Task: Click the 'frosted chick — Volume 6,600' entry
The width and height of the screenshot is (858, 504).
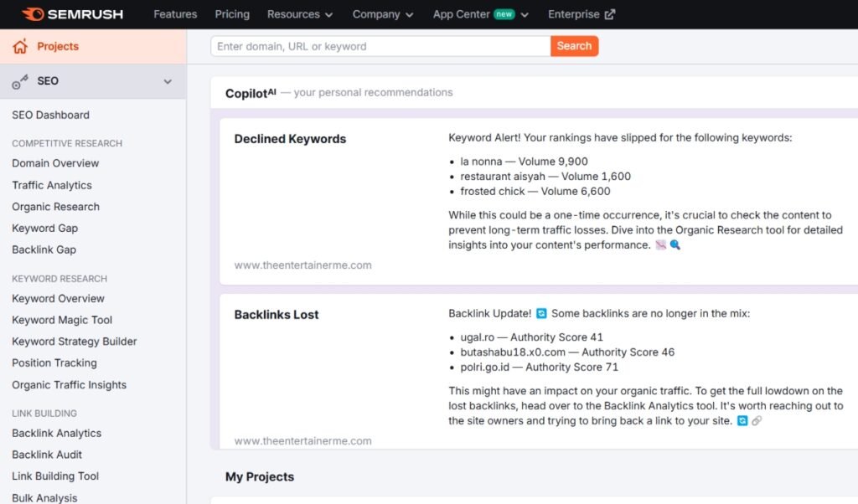Action: click(x=535, y=192)
